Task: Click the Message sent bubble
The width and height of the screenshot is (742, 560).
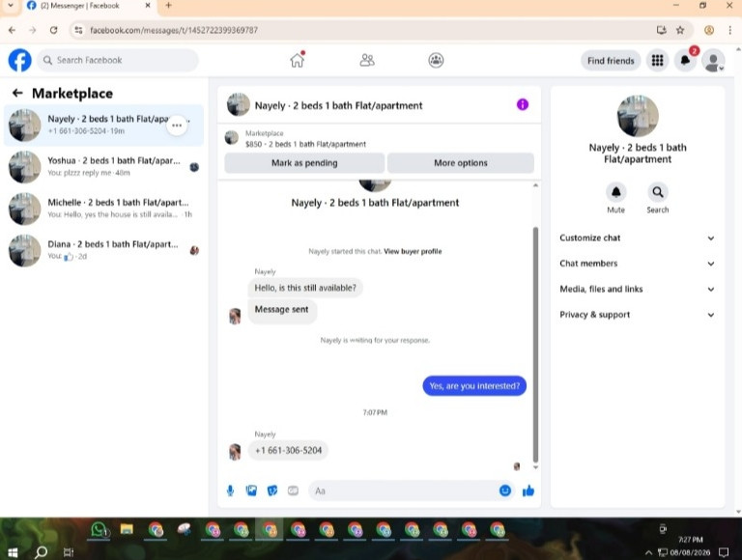Action: point(282,310)
